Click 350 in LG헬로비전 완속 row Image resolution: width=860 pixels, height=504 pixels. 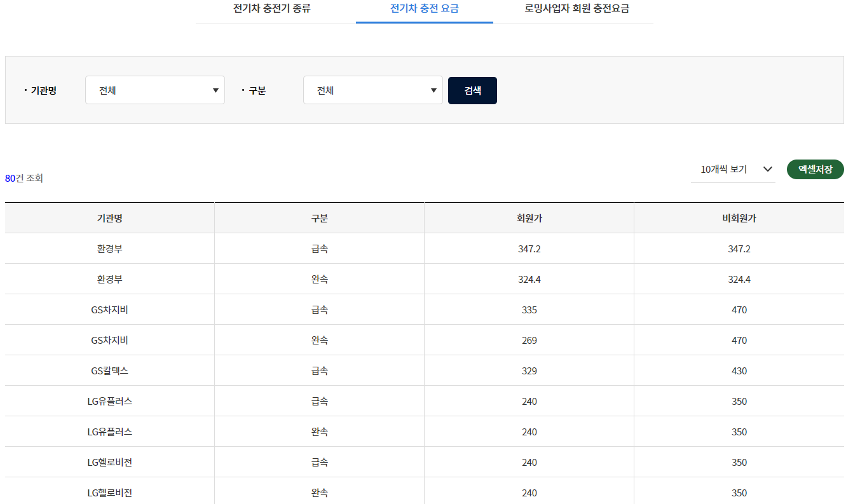point(739,493)
